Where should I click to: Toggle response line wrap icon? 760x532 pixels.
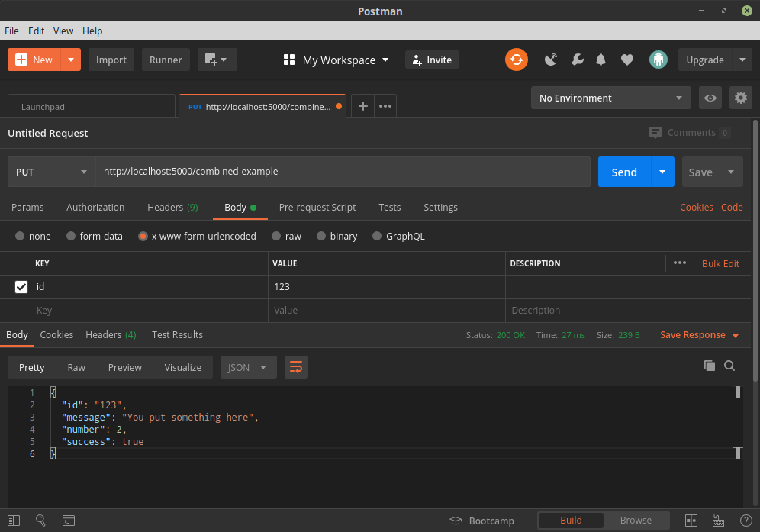coord(295,367)
